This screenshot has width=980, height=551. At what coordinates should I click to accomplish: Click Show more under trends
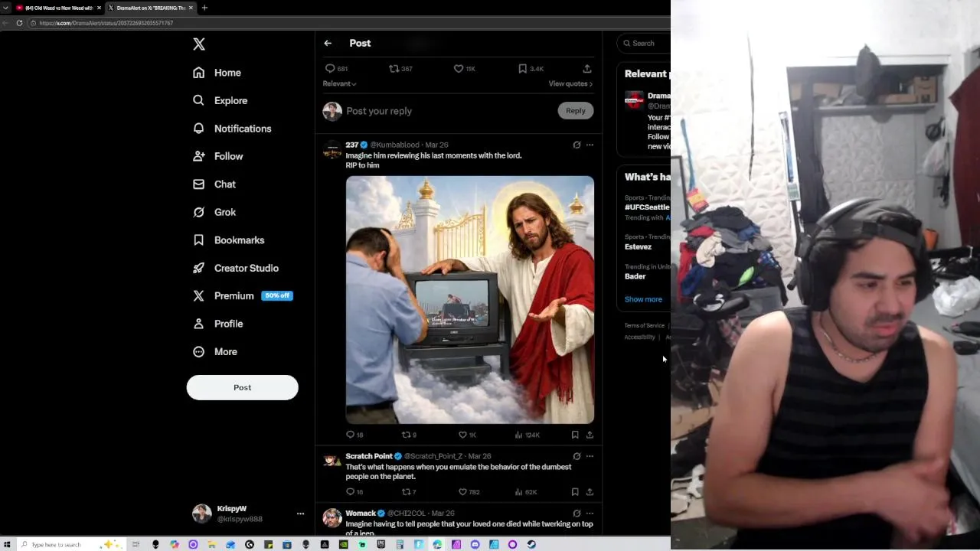643,299
